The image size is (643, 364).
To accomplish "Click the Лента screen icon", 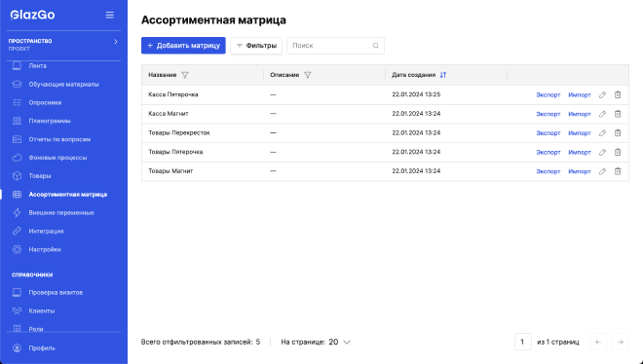I will coord(17,66).
